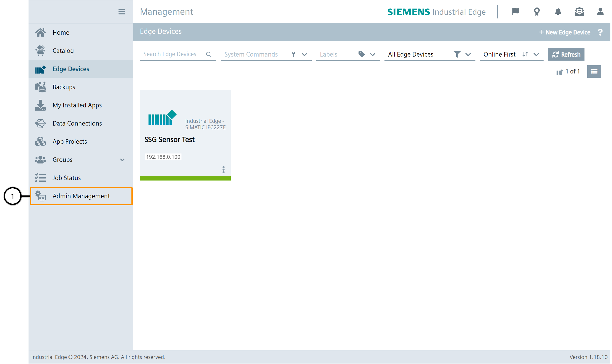The height and width of the screenshot is (364, 612).
Task: Open the user profile icon
Action: tap(600, 12)
